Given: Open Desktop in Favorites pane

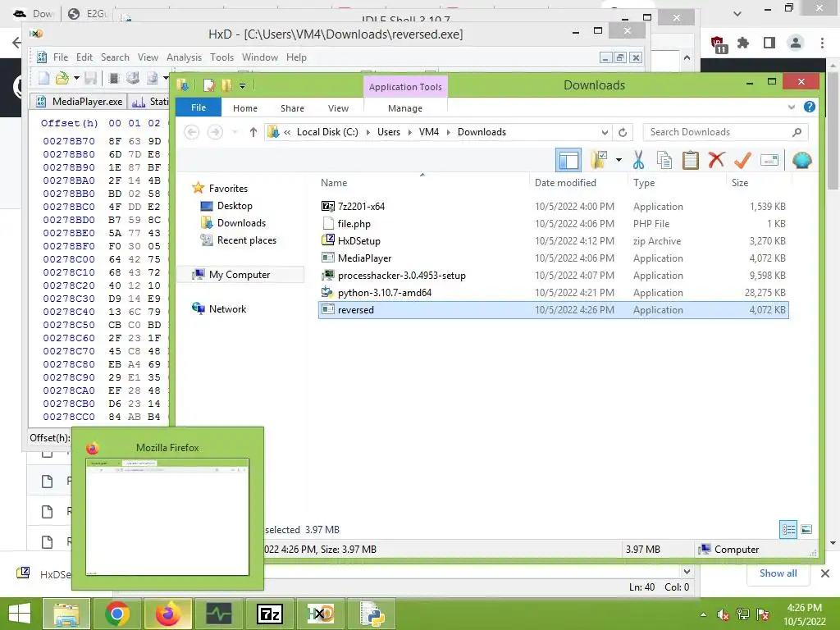Looking at the screenshot, I should 234,206.
